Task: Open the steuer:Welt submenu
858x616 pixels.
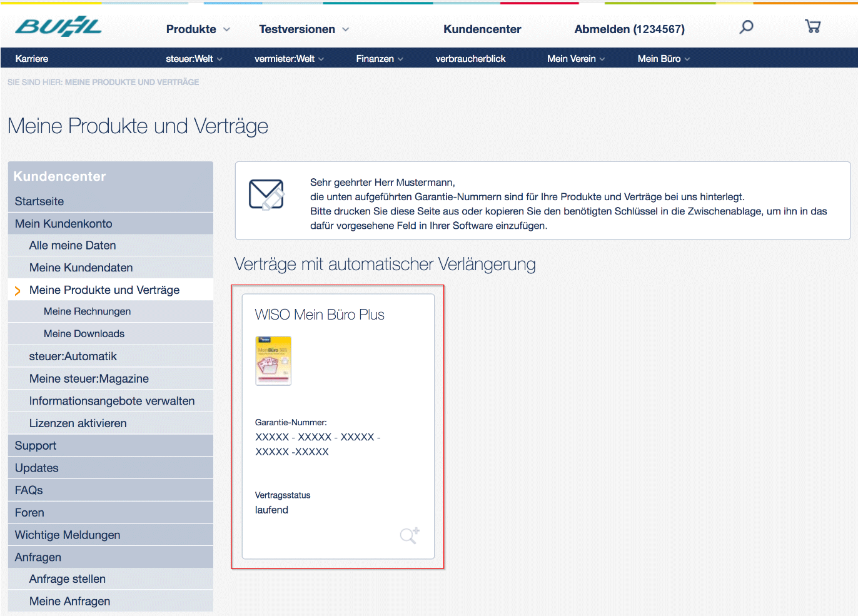Action: pos(194,59)
